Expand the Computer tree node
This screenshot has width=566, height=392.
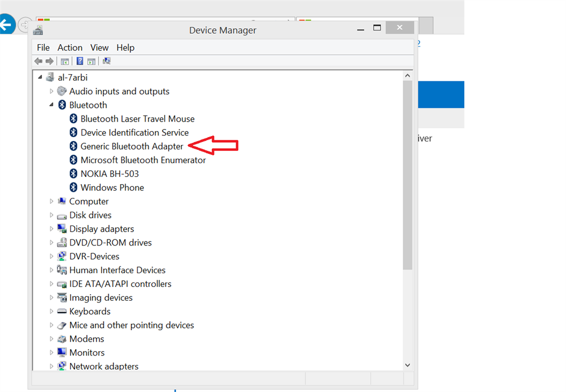pyautogui.click(x=51, y=201)
